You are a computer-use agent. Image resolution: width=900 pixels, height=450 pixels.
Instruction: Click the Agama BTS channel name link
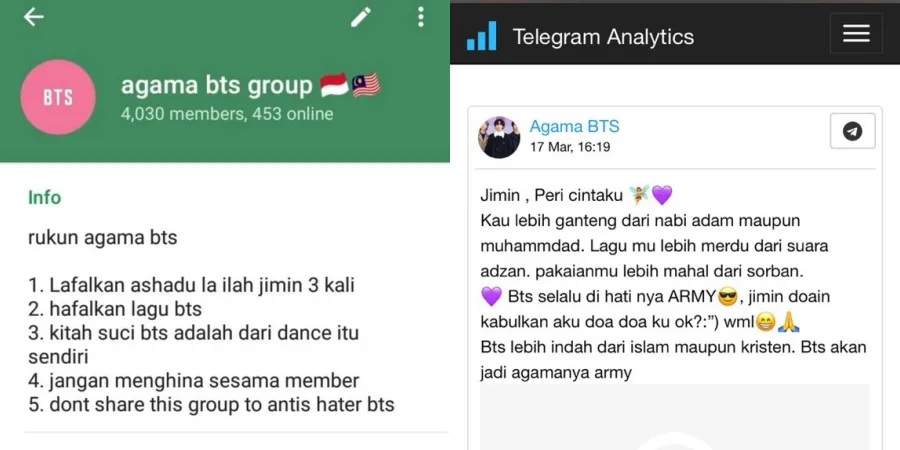coord(574,127)
